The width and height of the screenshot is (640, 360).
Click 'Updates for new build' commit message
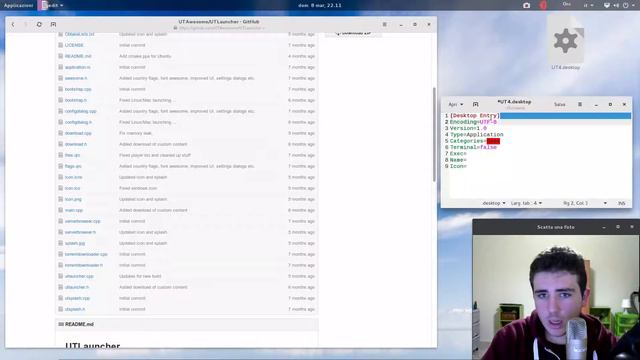[x=140, y=277]
